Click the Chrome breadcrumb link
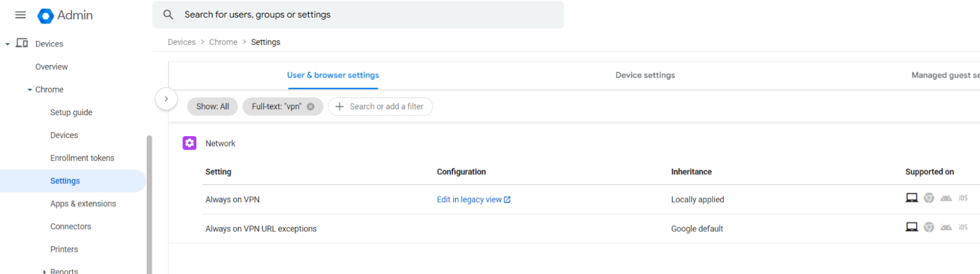Viewport: 980px width, 274px height. click(223, 42)
